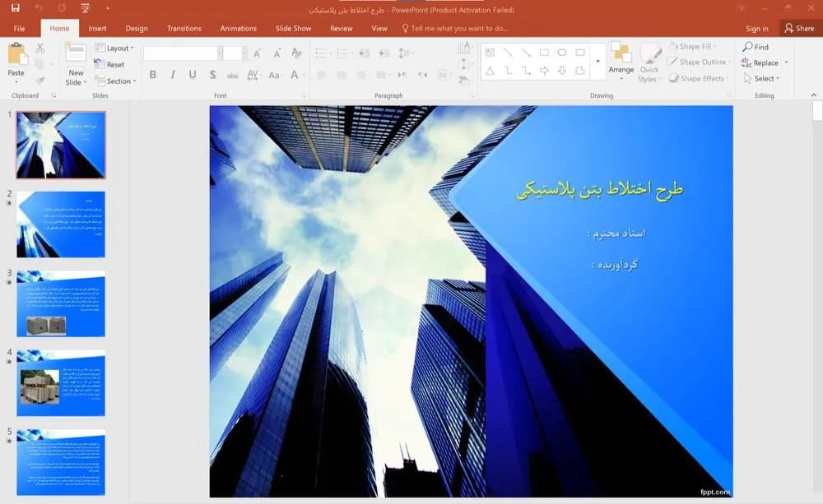The image size is (823, 504).
Task: Toggle Italic formatting
Action: (173, 75)
